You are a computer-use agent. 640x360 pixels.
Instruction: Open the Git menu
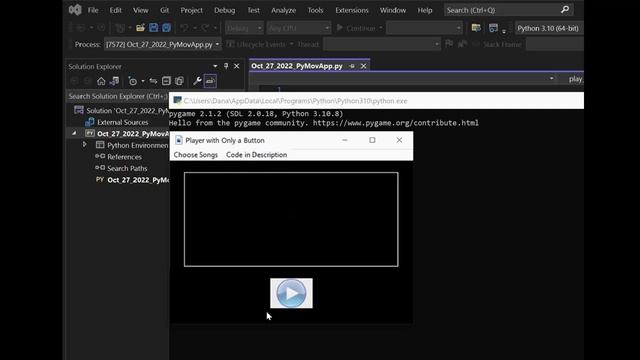(164, 10)
